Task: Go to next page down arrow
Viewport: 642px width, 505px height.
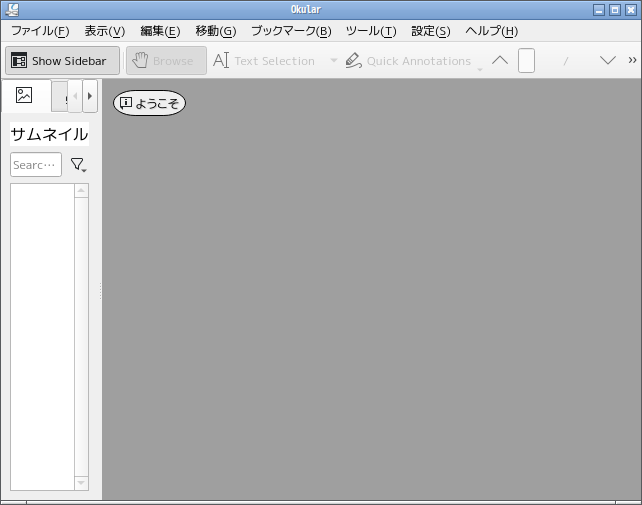Action: [x=608, y=61]
